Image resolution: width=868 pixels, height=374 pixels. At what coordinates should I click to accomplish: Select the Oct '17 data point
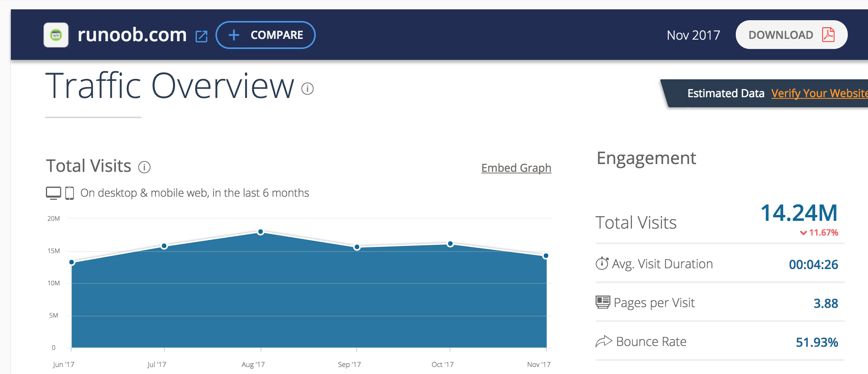[x=450, y=244]
